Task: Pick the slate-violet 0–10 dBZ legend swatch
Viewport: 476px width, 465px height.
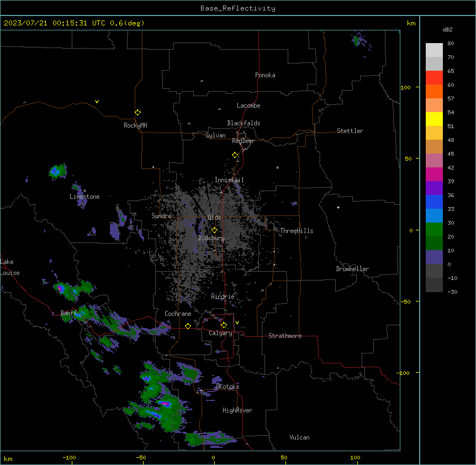Action: click(434, 257)
